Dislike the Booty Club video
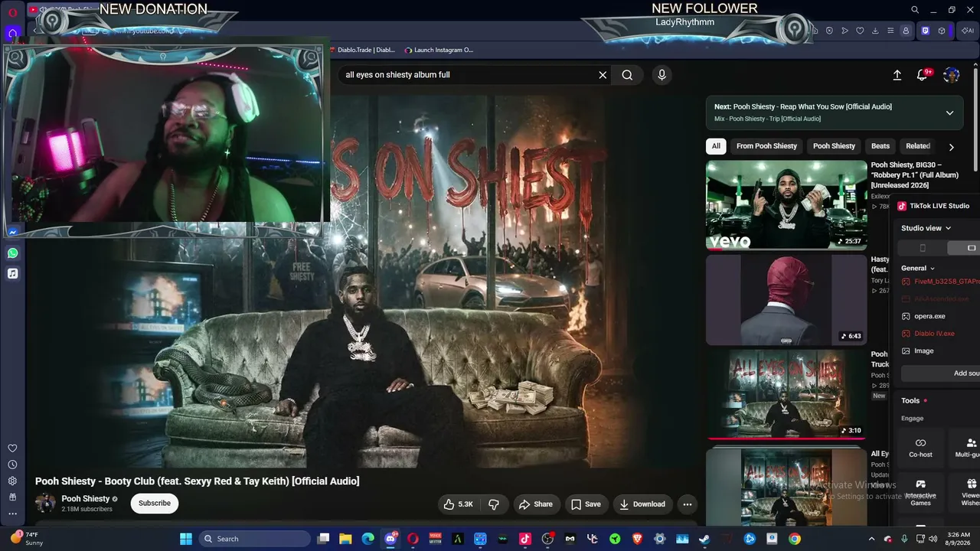This screenshot has width=980, height=551. click(494, 504)
